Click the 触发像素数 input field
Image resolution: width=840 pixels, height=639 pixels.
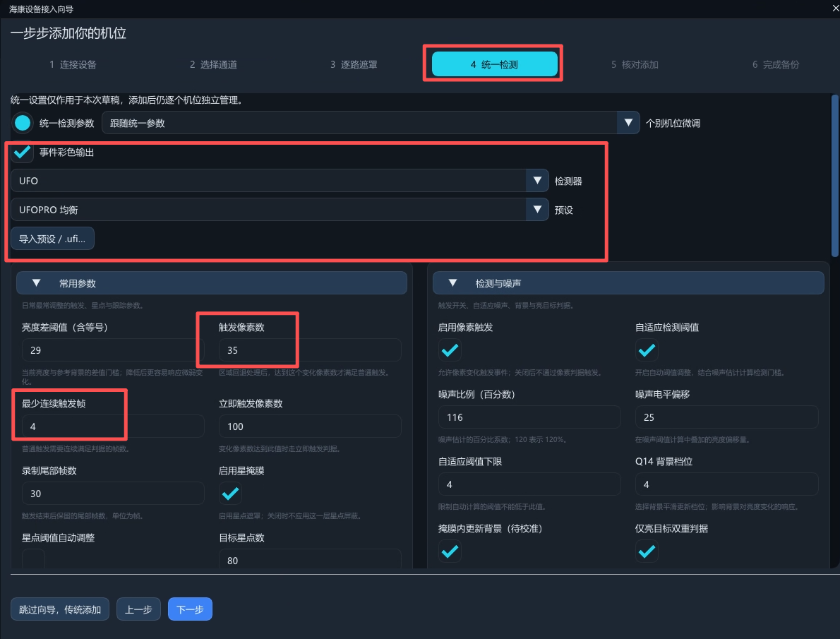(x=310, y=350)
